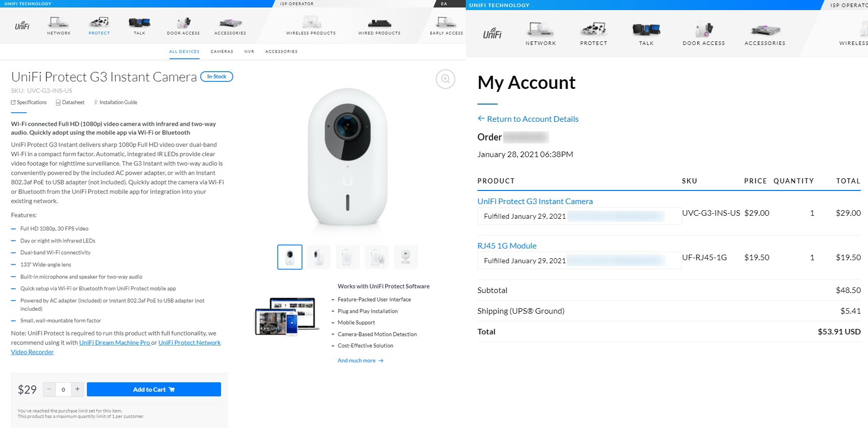Select the NVR tab

249,52
